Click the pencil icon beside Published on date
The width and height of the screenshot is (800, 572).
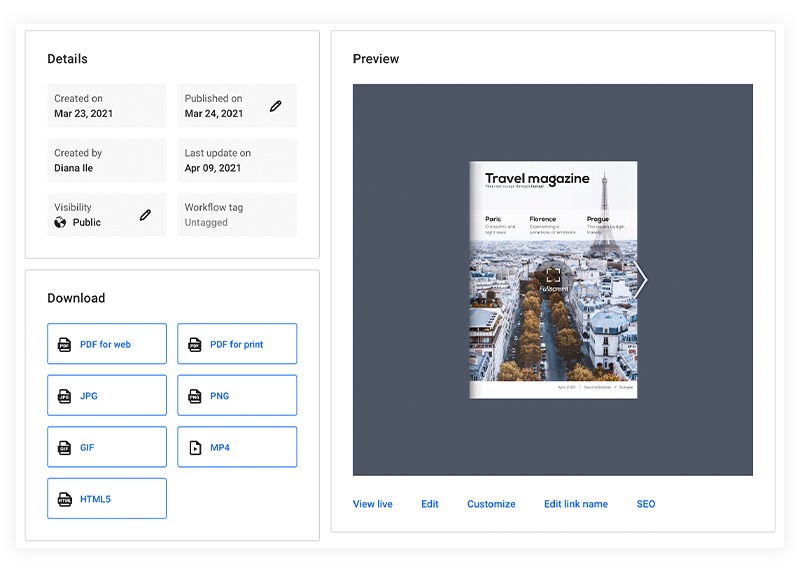pos(276,106)
